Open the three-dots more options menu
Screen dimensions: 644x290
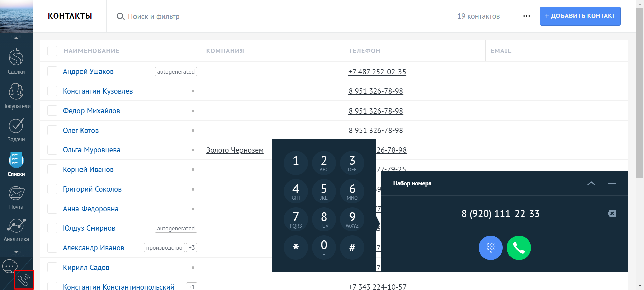click(x=526, y=16)
